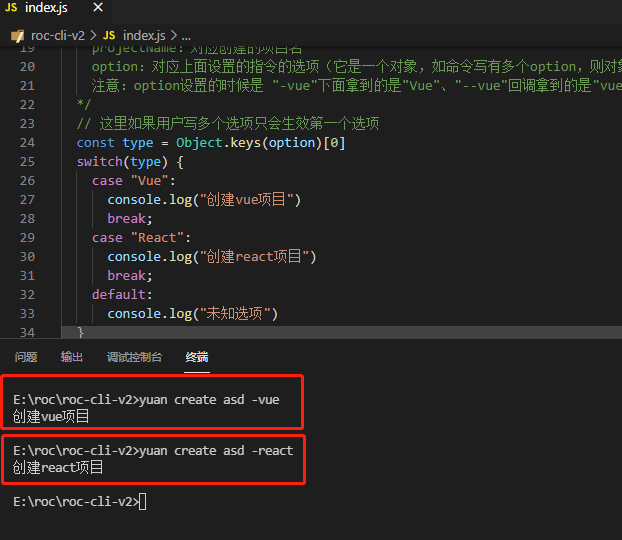Click line number 24 in the gutter
The height and width of the screenshot is (540, 622).
pos(27,143)
